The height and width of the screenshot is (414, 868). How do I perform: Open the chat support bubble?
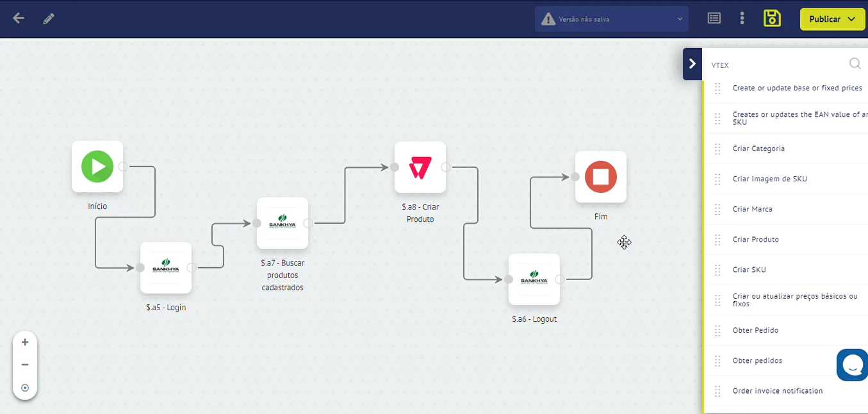[852, 365]
